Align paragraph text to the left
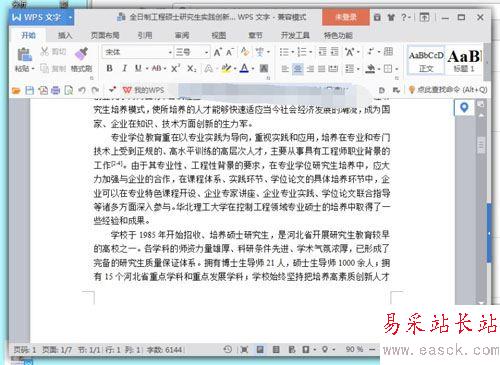This screenshot has height=365, width=500. pos(285,69)
